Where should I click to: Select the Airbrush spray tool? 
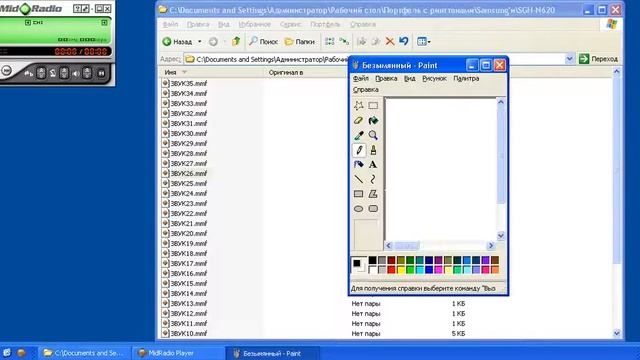click(x=359, y=164)
